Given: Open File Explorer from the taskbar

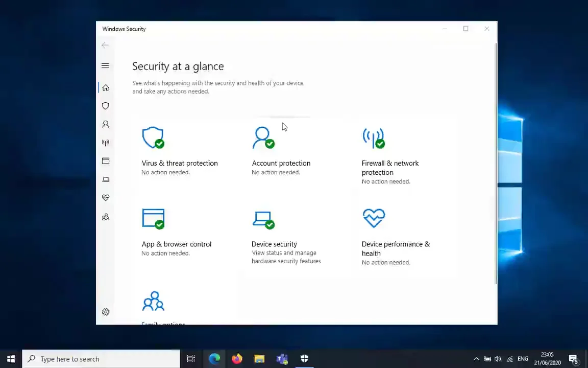Looking at the screenshot, I should coord(259,358).
